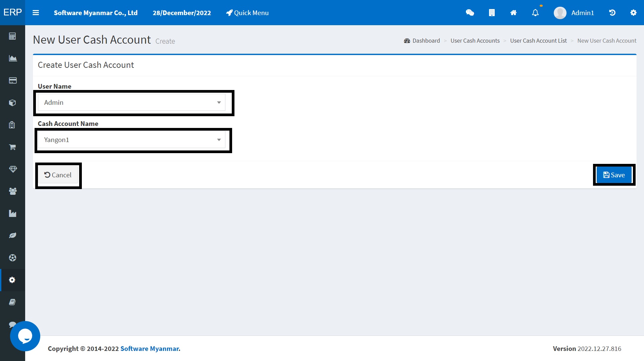Image resolution: width=644 pixels, height=361 pixels.
Task: Open clipboard building icon in sidebar
Action: coord(12,125)
